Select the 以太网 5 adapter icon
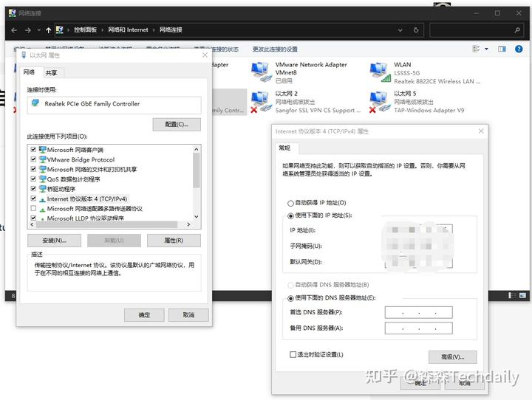 [380, 102]
